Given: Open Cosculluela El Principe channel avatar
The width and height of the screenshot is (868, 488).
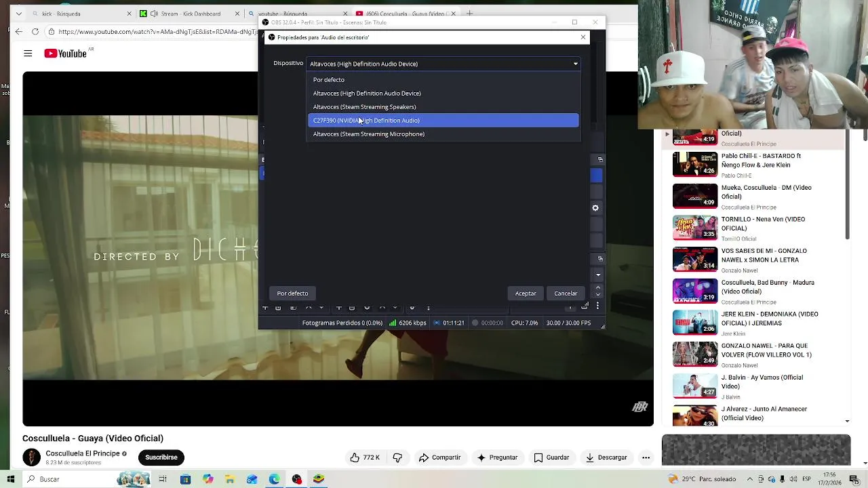Looking at the screenshot, I should [x=31, y=457].
